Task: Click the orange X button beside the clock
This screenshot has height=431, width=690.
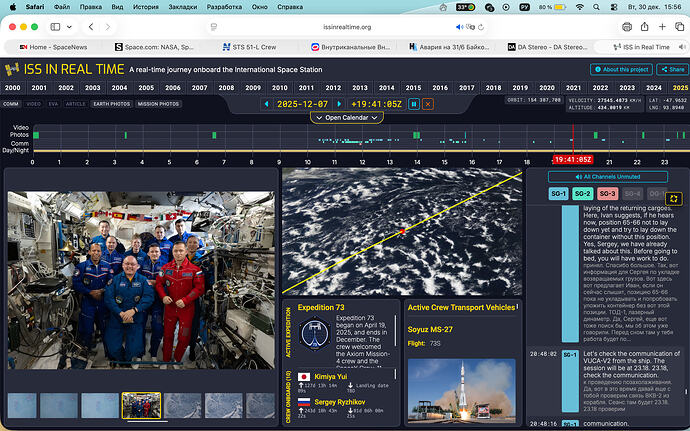Action: (428, 104)
